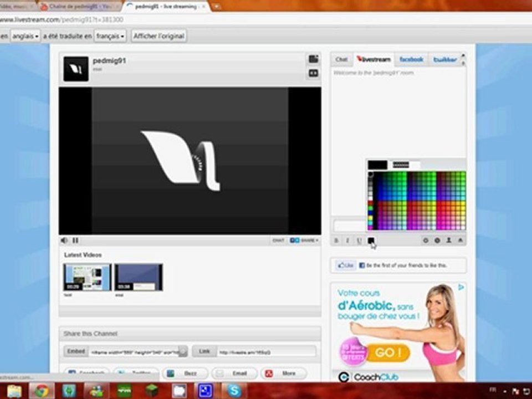Pick the white swatch in the gray column
Image resolution: width=532 pixels, height=399 pixels.
(371, 197)
